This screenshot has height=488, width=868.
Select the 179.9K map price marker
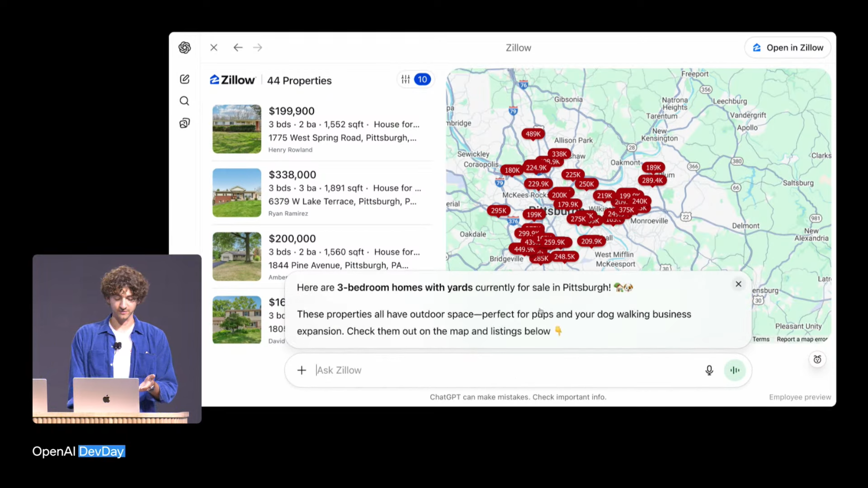[x=568, y=205]
